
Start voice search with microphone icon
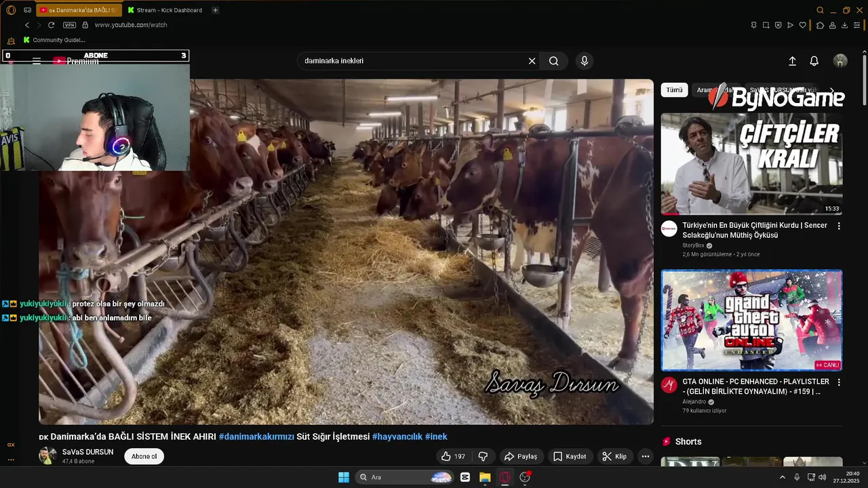click(585, 61)
